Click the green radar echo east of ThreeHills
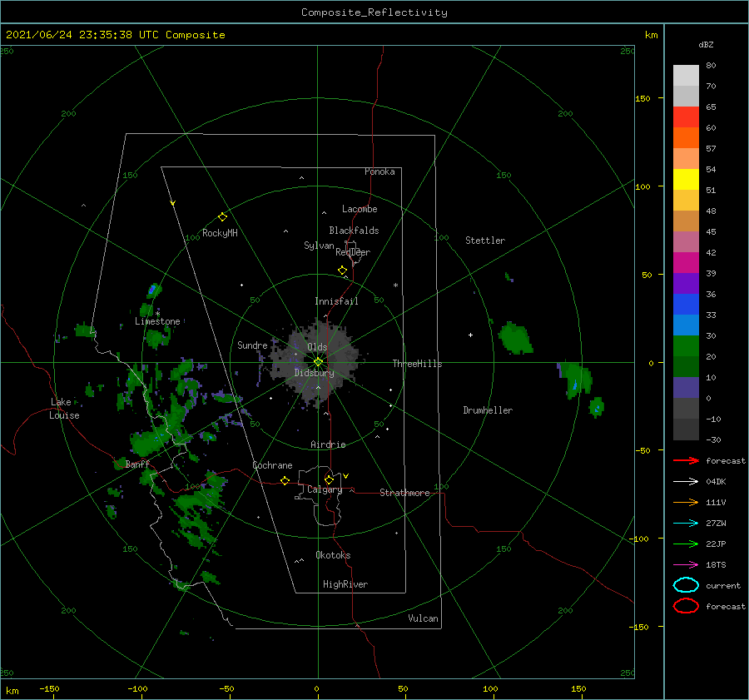Screen dimensions: 749x700 515,338
